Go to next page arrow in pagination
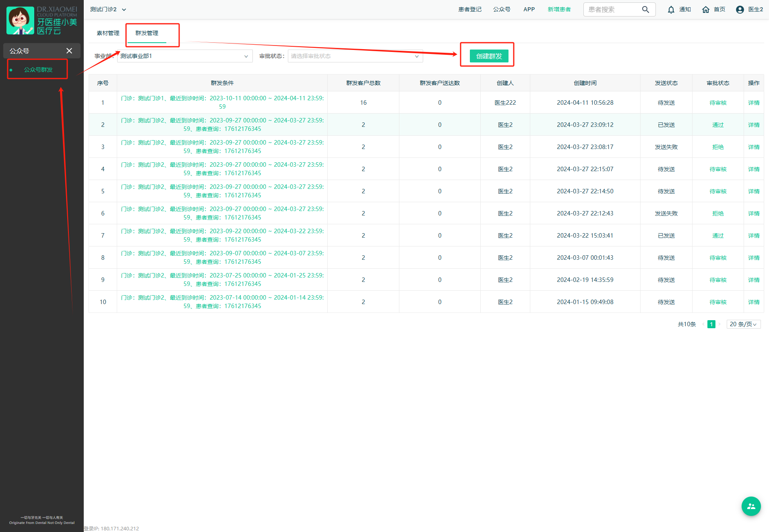 tap(719, 324)
